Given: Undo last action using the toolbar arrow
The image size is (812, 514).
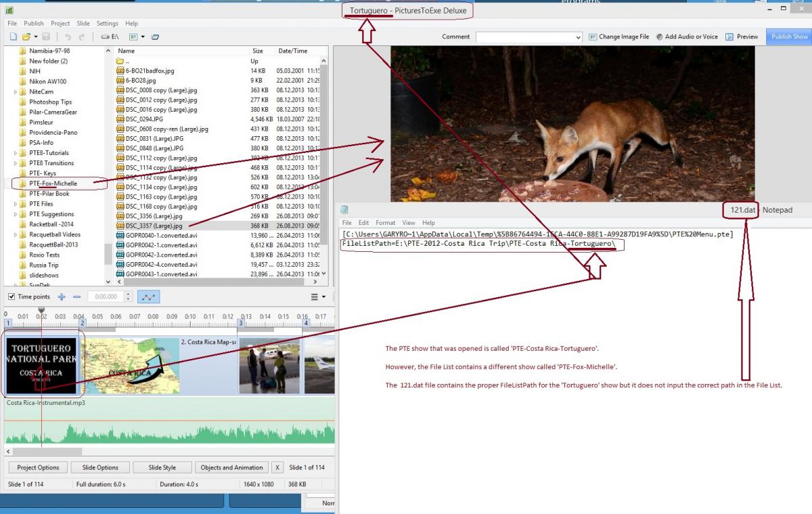Looking at the screenshot, I should (67, 37).
